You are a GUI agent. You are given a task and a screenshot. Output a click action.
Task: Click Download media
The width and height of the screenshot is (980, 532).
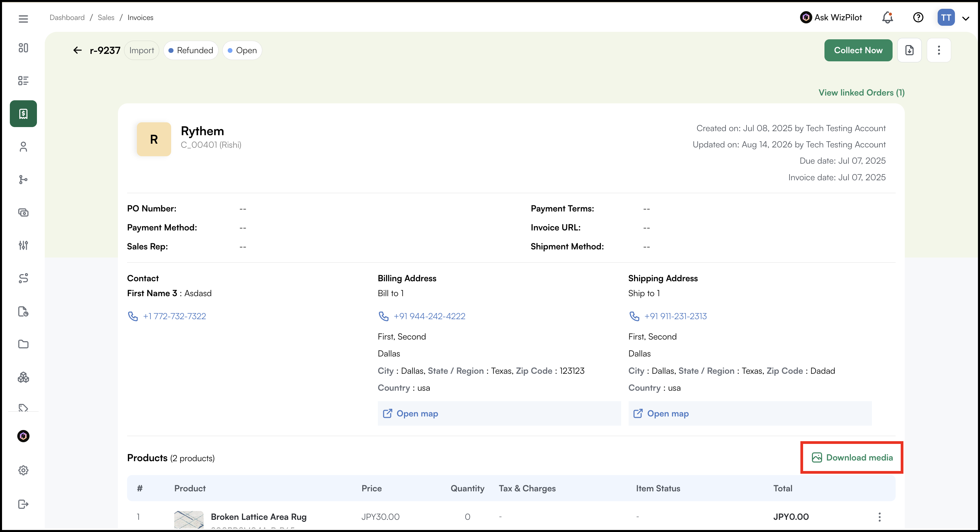click(x=852, y=457)
